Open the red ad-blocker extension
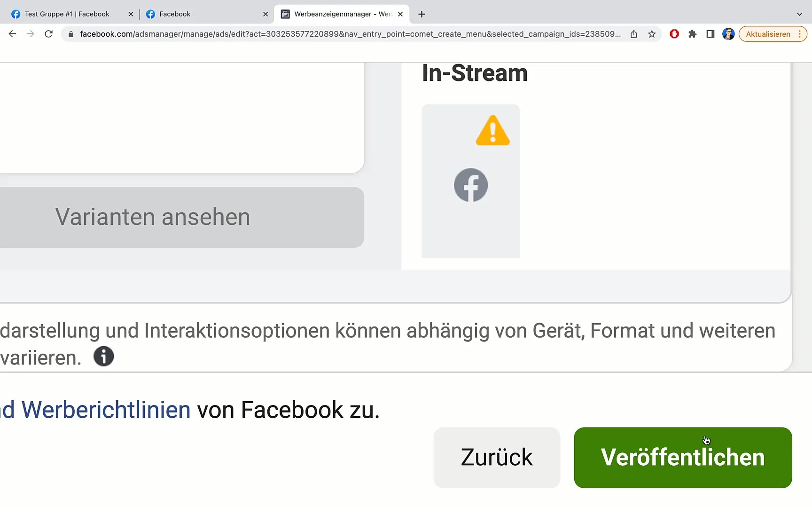The width and height of the screenshot is (812, 508). click(x=674, y=34)
